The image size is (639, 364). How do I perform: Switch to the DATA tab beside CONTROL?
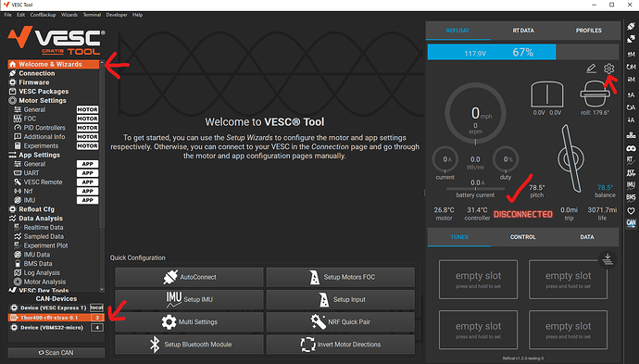pyautogui.click(x=587, y=237)
